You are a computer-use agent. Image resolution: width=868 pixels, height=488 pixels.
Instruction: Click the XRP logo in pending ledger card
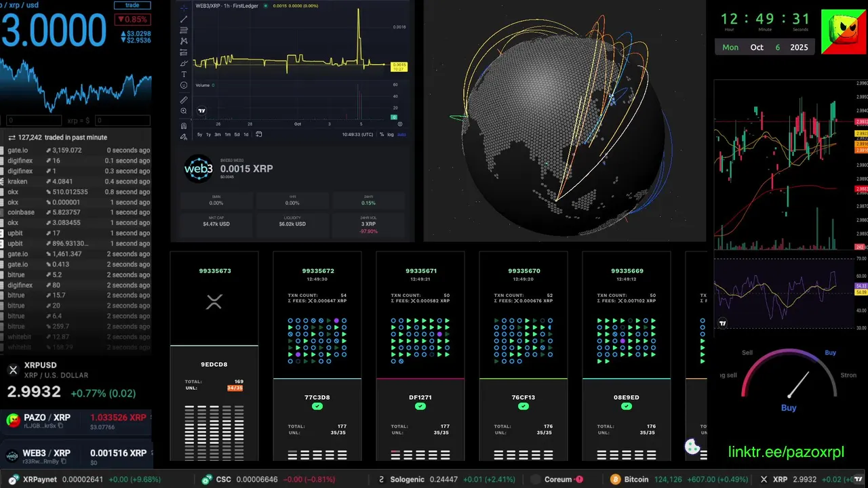214,302
